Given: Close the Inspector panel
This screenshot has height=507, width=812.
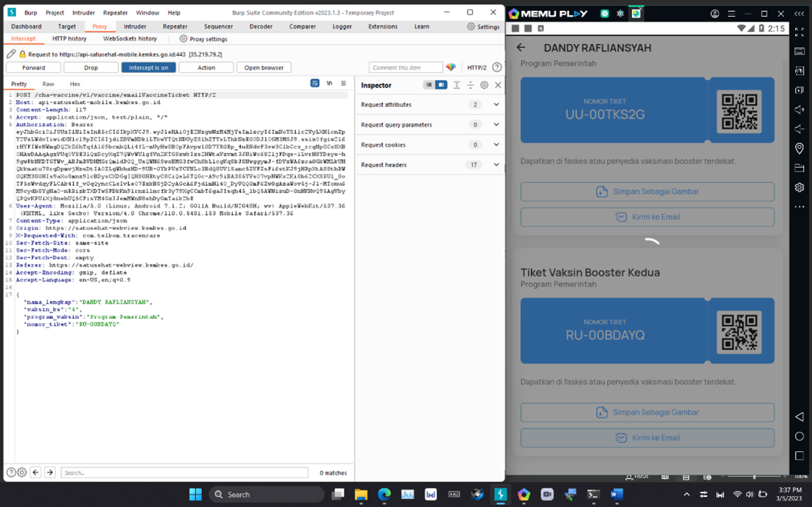Looking at the screenshot, I should click(x=498, y=85).
